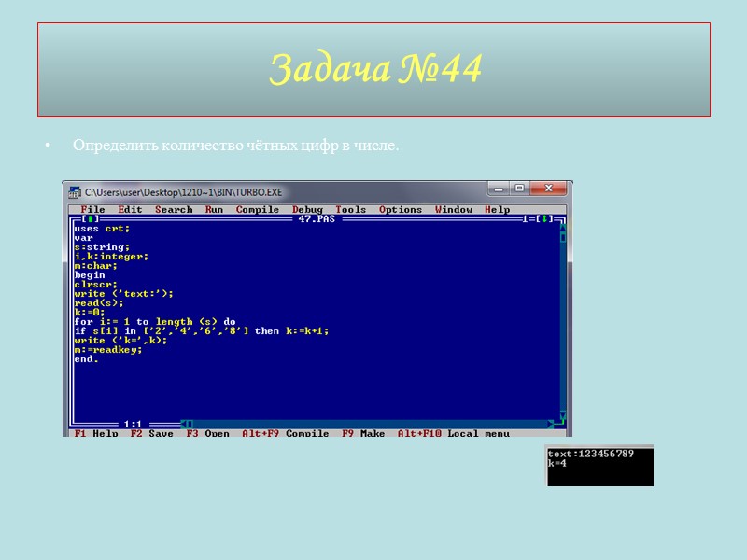Click the write ('k=',k) code line
This screenshot has height=560, width=747.
[120, 341]
